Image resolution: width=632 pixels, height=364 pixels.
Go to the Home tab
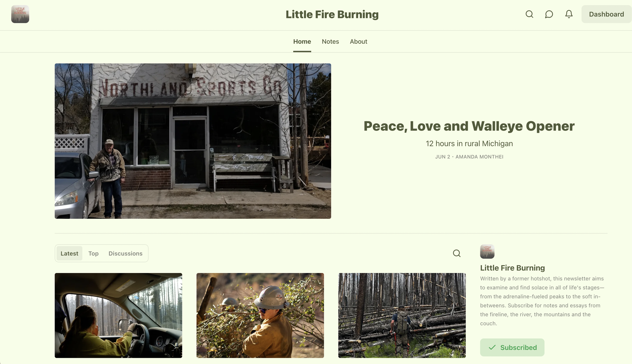[302, 41]
